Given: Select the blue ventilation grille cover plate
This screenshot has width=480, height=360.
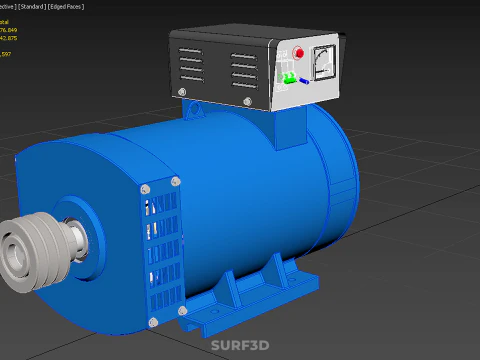Looking at the screenshot, I should [163, 252].
